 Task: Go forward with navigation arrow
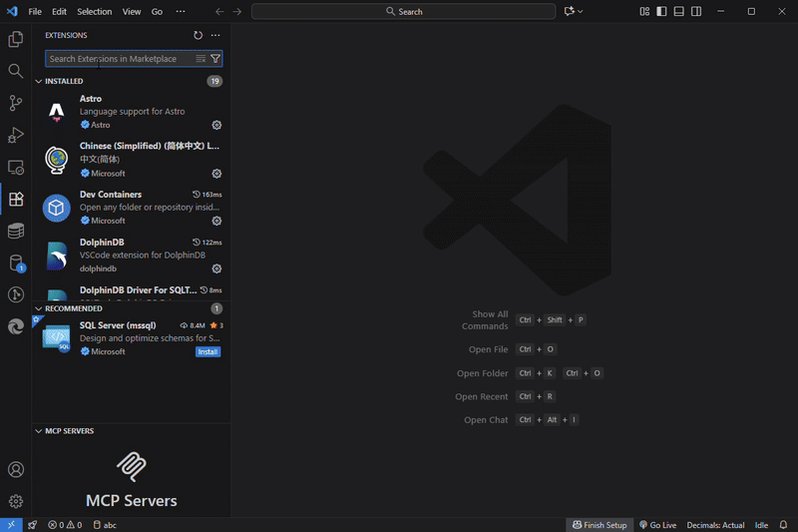pyautogui.click(x=237, y=11)
